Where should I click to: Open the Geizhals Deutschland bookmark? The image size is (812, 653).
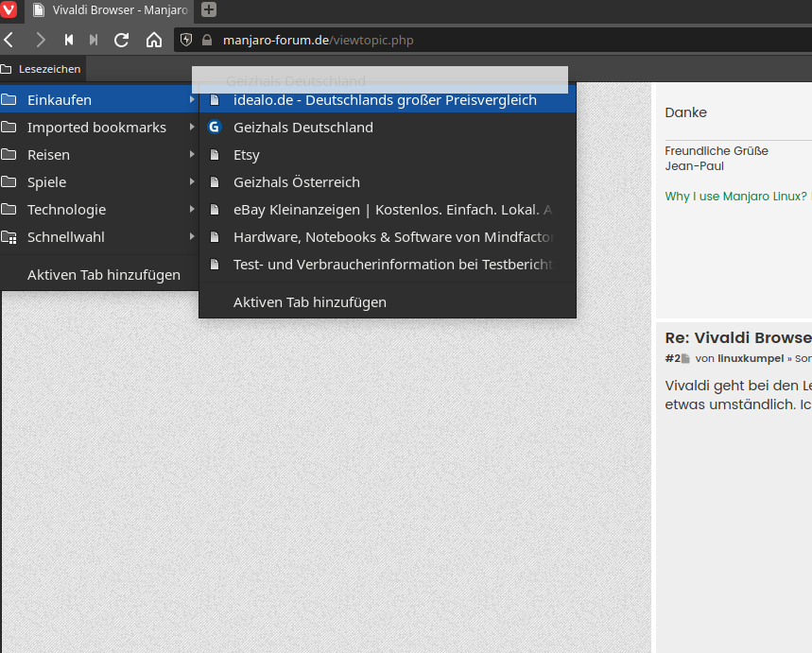pos(388,128)
